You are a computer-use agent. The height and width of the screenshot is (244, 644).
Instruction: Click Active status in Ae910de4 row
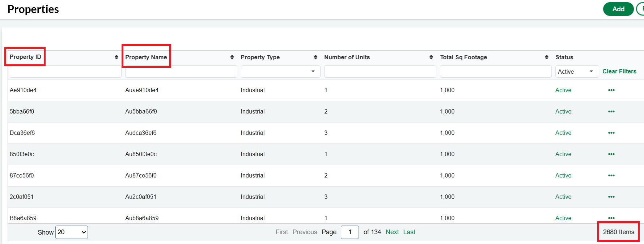coord(563,90)
